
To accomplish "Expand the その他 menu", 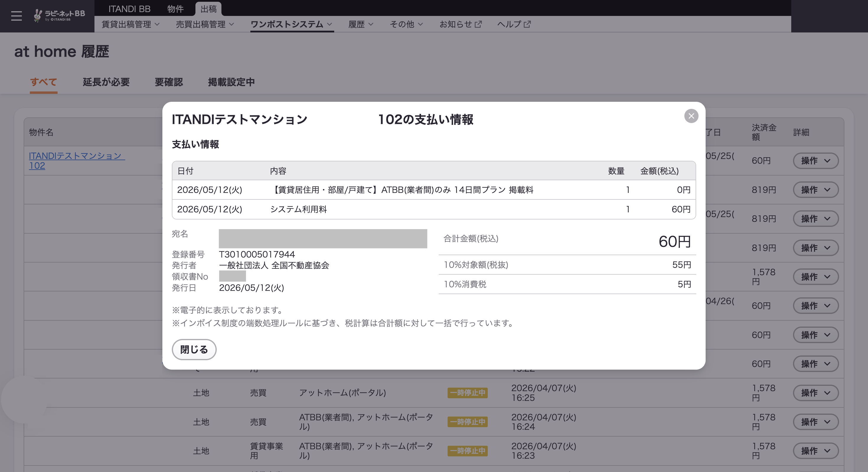I will point(406,24).
